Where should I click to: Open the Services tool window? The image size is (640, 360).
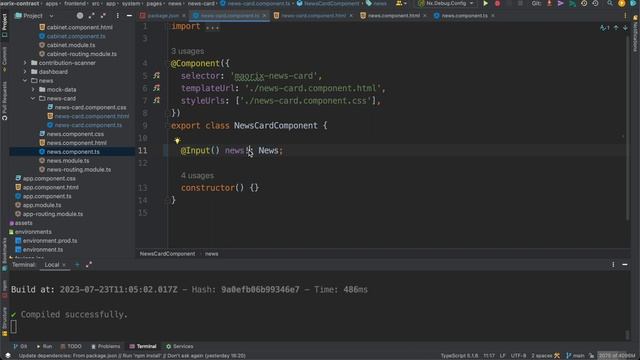click(180, 347)
